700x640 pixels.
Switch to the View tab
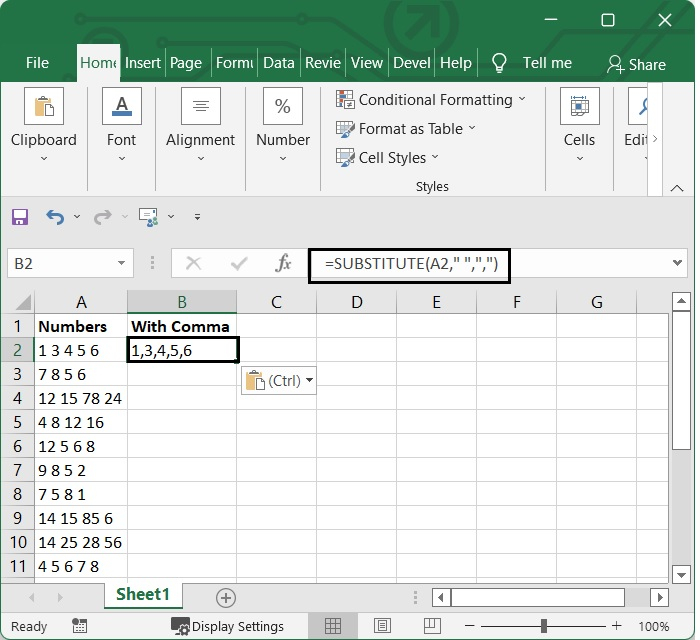pyautogui.click(x=367, y=63)
